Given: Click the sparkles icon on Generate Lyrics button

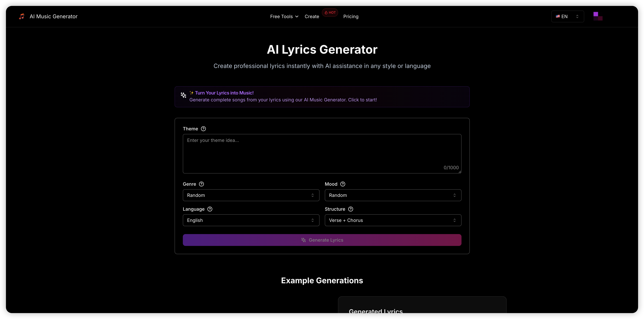Looking at the screenshot, I should pos(304,240).
